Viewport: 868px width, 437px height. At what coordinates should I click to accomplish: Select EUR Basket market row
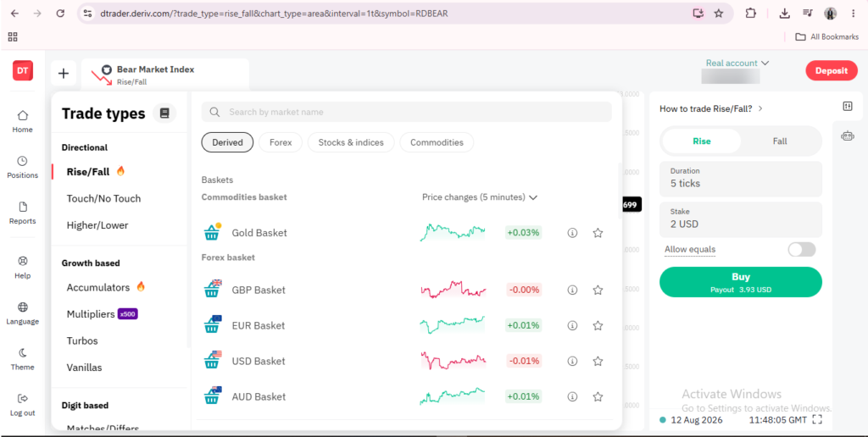pyautogui.click(x=406, y=325)
